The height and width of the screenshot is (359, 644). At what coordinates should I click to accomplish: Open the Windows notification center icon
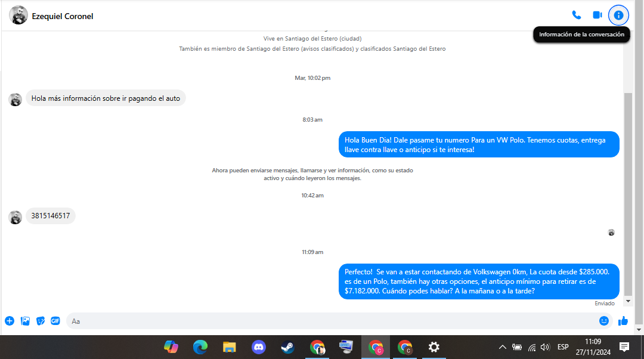624,347
